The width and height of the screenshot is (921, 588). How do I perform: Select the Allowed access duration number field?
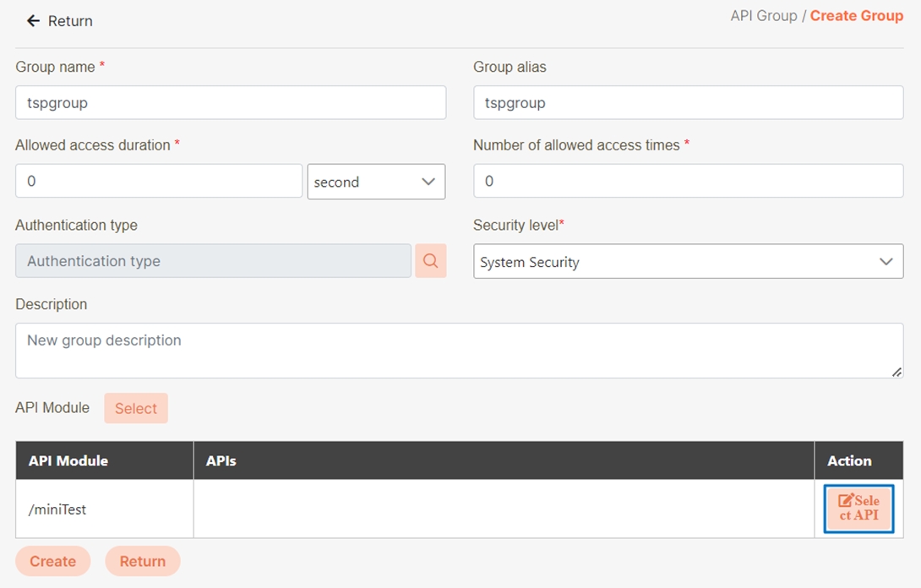159,181
